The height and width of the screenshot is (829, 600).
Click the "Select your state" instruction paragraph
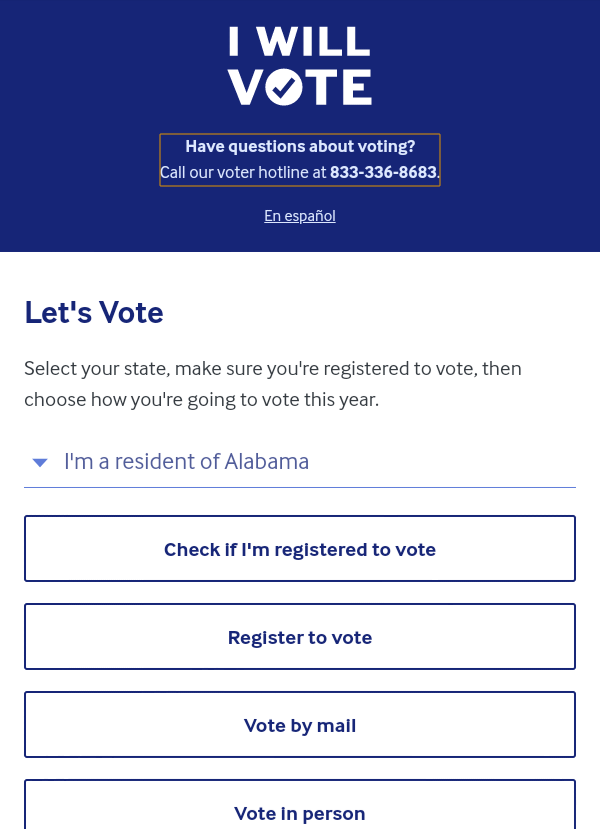[273, 384]
